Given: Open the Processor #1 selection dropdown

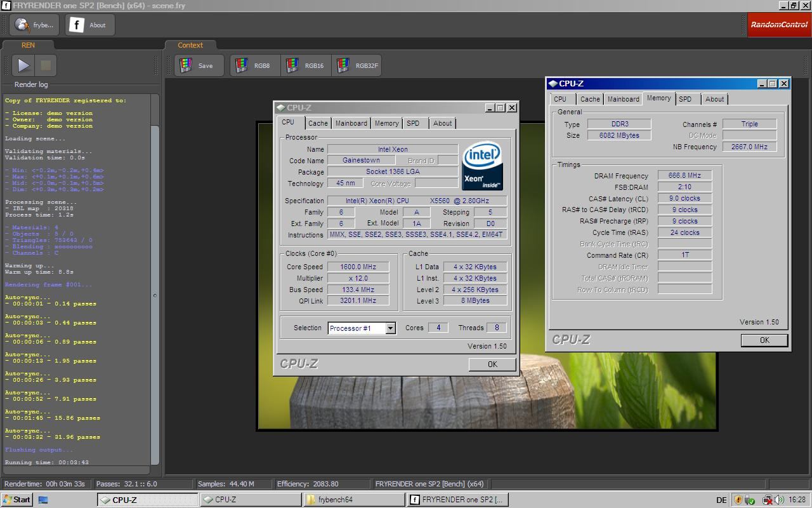Looking at the screenshot, I should tap(390, 328).
